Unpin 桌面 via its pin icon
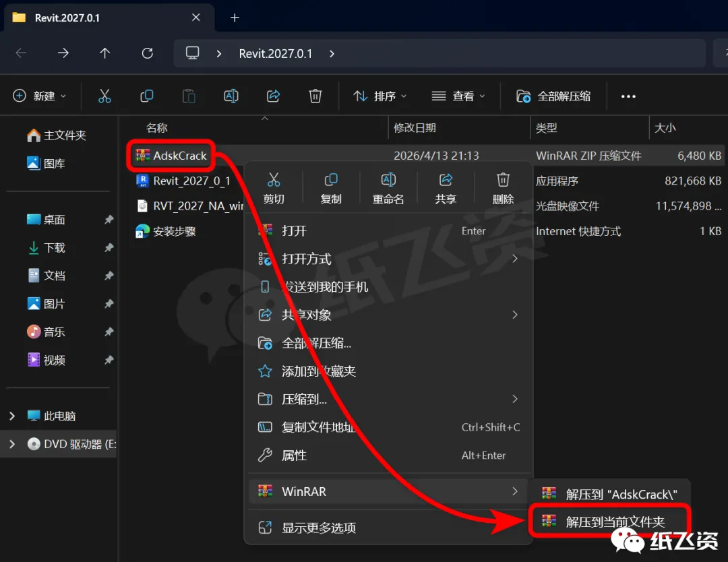The image size is (728, 562). point(109,220)
